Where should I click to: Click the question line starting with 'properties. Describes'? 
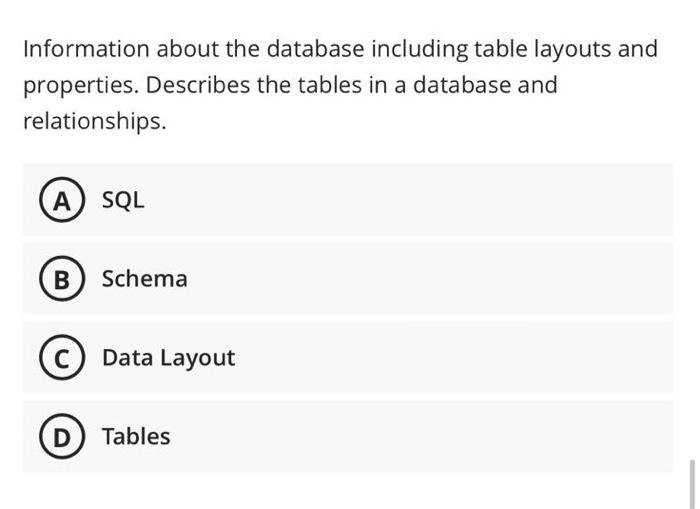(x=290, y=85)
